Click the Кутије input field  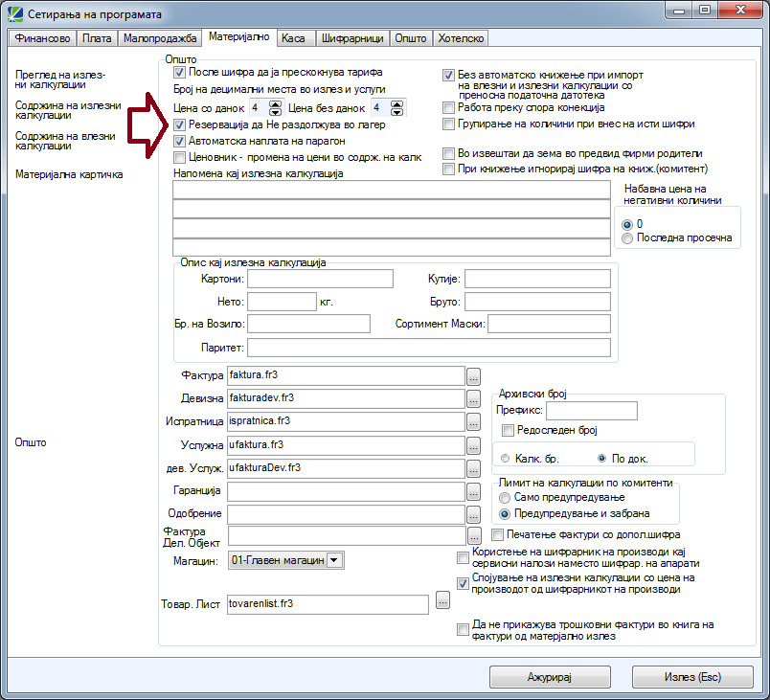(x=537, y=279)
